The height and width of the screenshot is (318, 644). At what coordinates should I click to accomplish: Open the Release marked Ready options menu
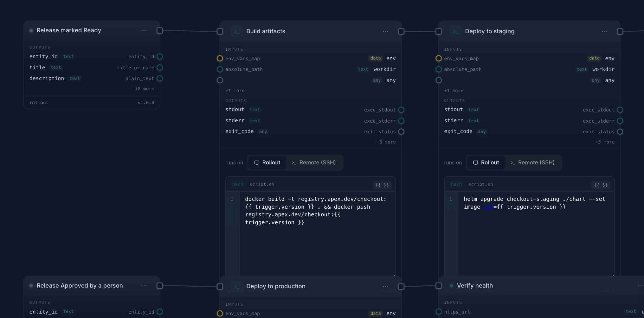pos(144,31)
